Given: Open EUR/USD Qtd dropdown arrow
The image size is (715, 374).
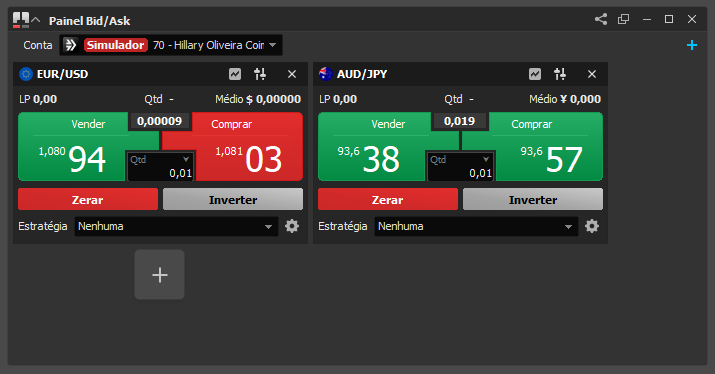Looking at the screenshot, I should click(x=186, y=159).
